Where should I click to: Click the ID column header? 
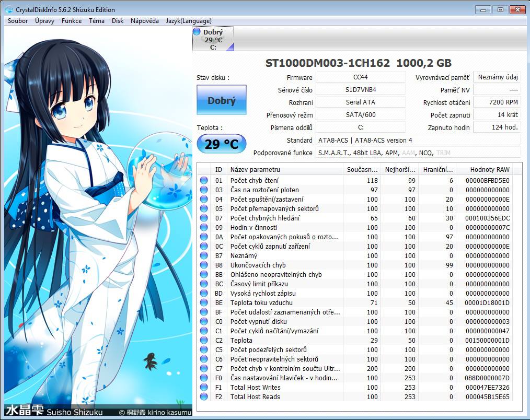point(218,170)
